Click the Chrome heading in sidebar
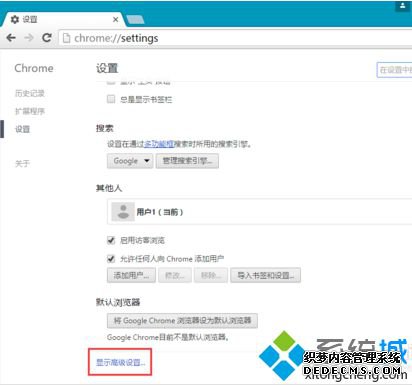The height and width of the screenshot is (385, 412). [x=34, y=68]
